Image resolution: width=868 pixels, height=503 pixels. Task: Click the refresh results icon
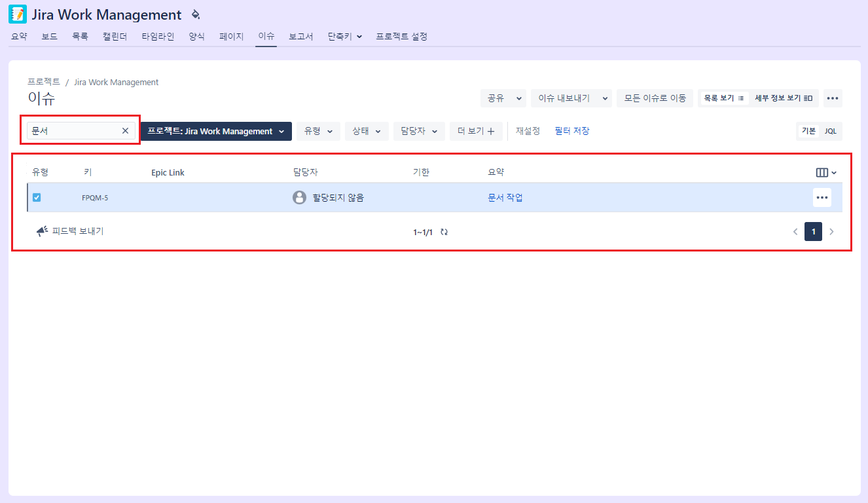click(444, 232)
